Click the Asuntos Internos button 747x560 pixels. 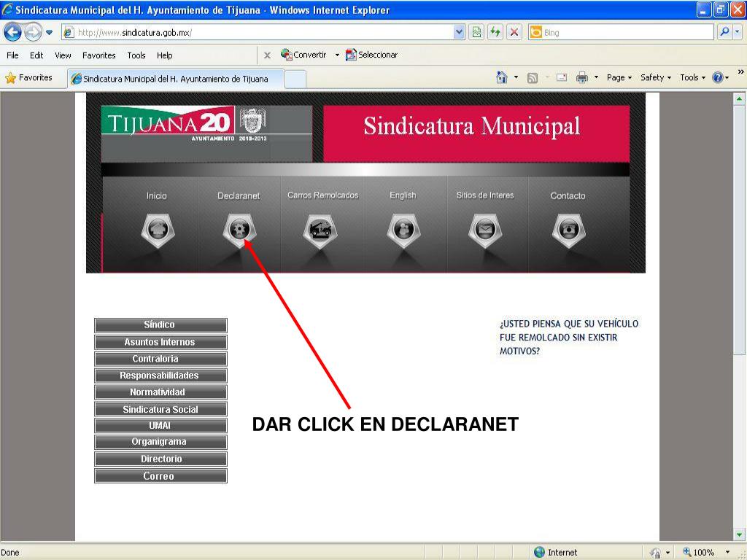point(160,342)
